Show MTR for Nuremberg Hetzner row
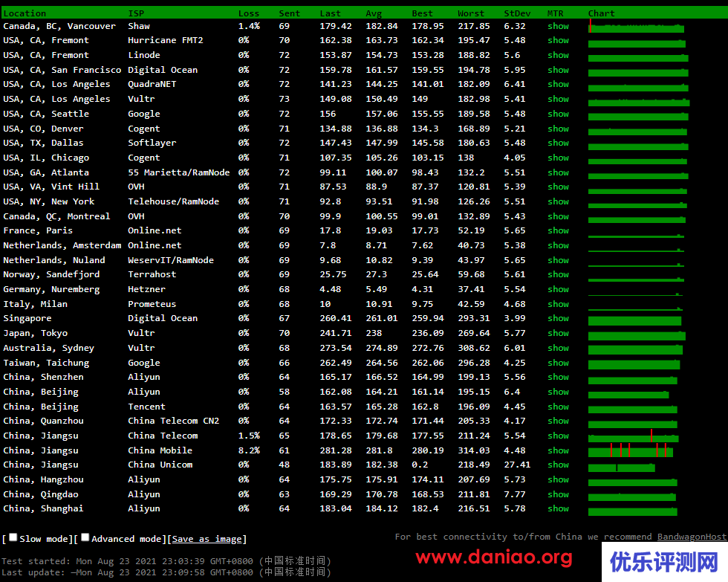Viewport: 728px width, 582px height. [x=558, y=289]
